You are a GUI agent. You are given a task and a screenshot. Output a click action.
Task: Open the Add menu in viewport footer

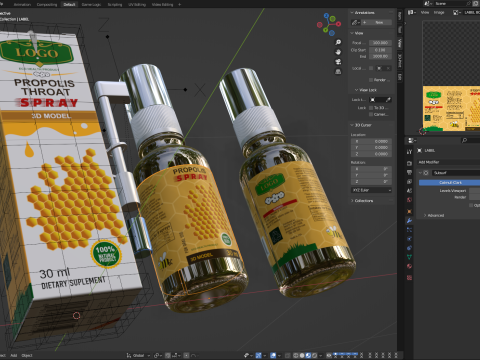pyautogui.click(x=13, y=355)
